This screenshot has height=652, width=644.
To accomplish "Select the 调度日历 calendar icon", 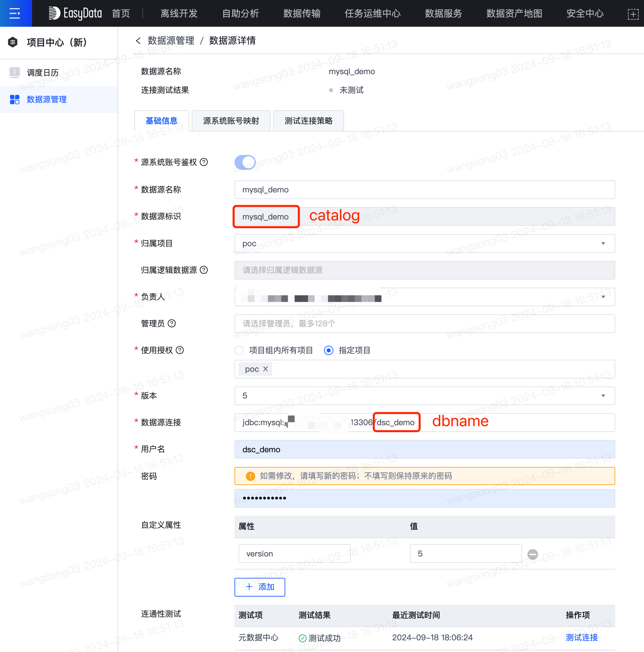I will (15, 72).
